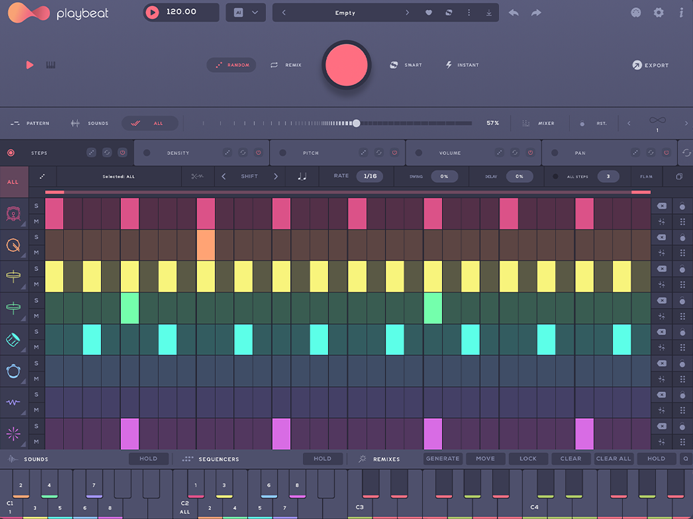The height and width of the screenshot is (519, 693).
Task: Select the hi-hat cymbal track icon
Action: pos(14,277)
